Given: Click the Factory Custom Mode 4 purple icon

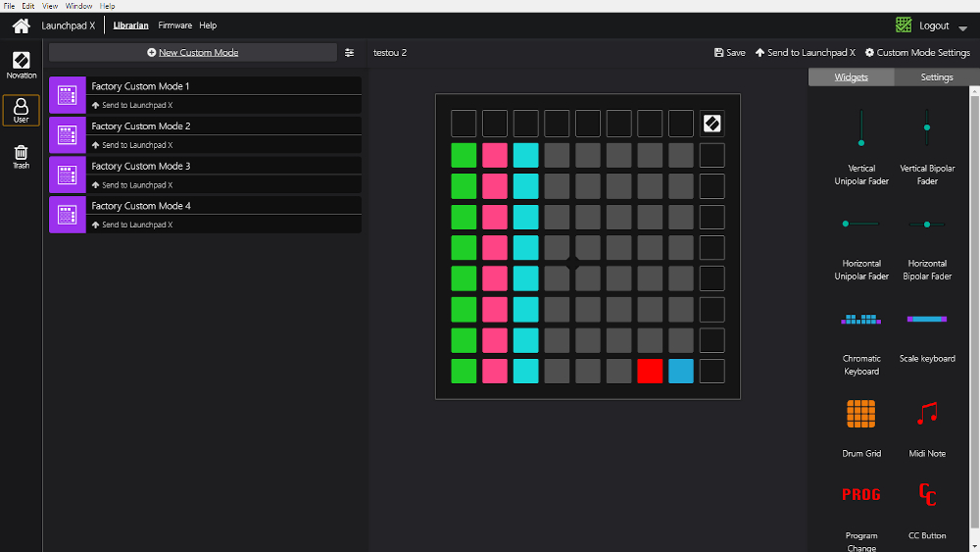Looking at the screenshot, I should 68,215.
